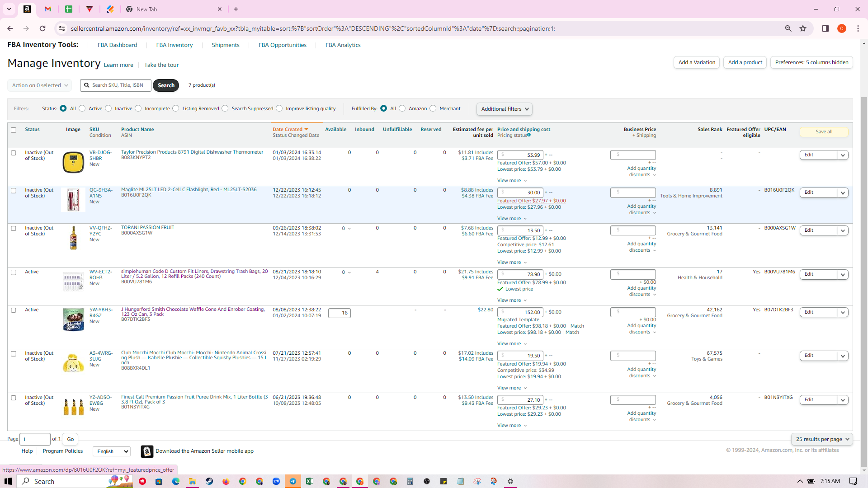Go to the Shipments tab
The width and height of the screenshot is (868, 488).
tap(226, 45)
